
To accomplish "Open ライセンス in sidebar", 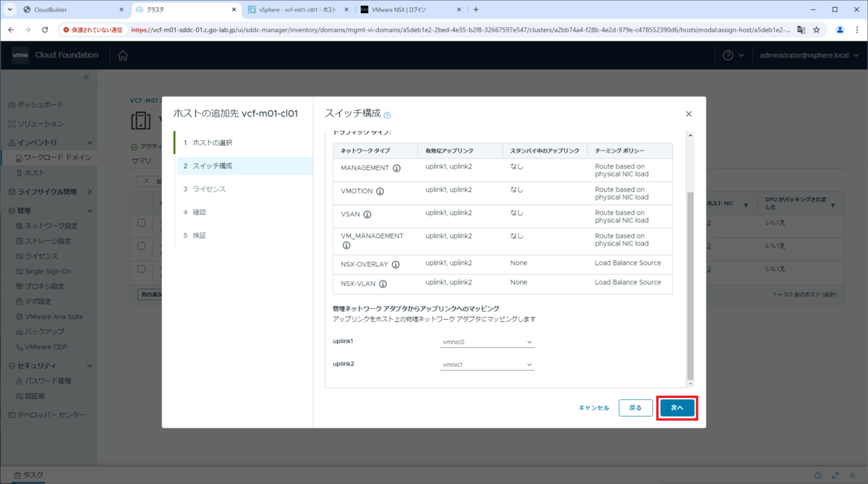I will tap(41, 256).
